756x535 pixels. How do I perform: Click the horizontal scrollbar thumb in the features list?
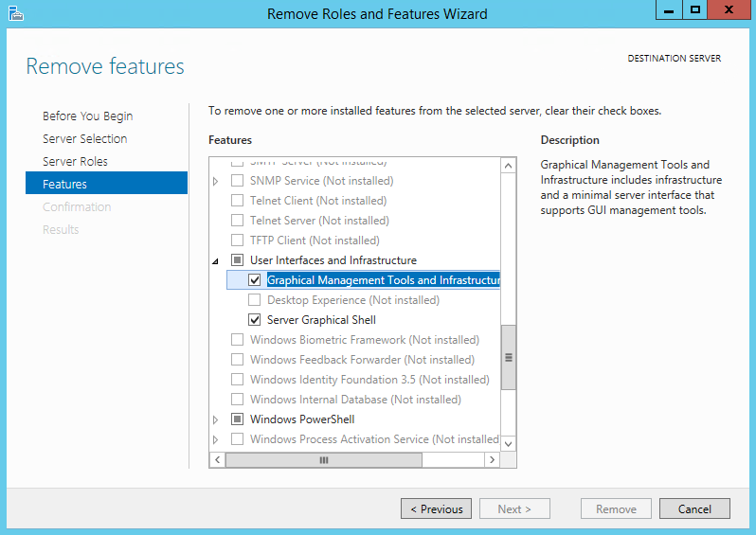coord(324,460)
